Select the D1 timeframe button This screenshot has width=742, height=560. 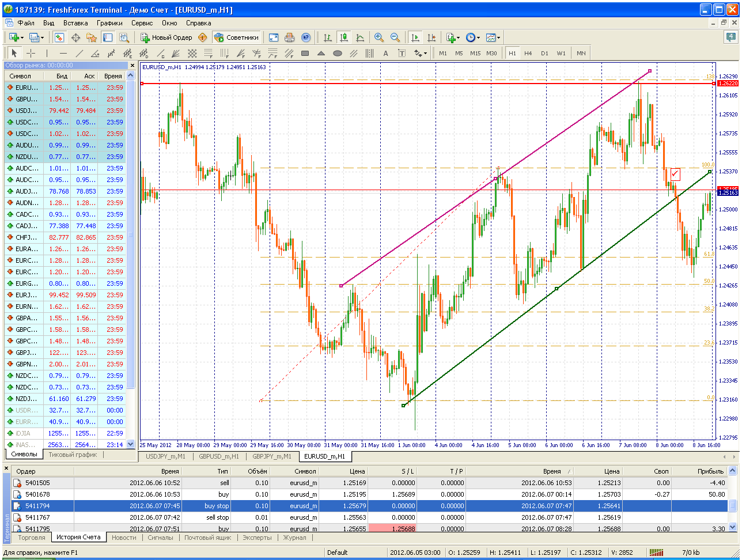pyautogui.click(x=544, y=53)
